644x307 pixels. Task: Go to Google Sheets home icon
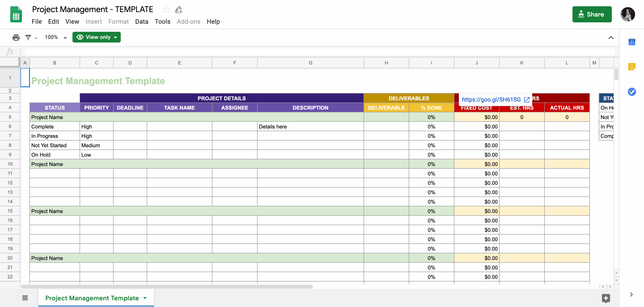coord(16,14)
